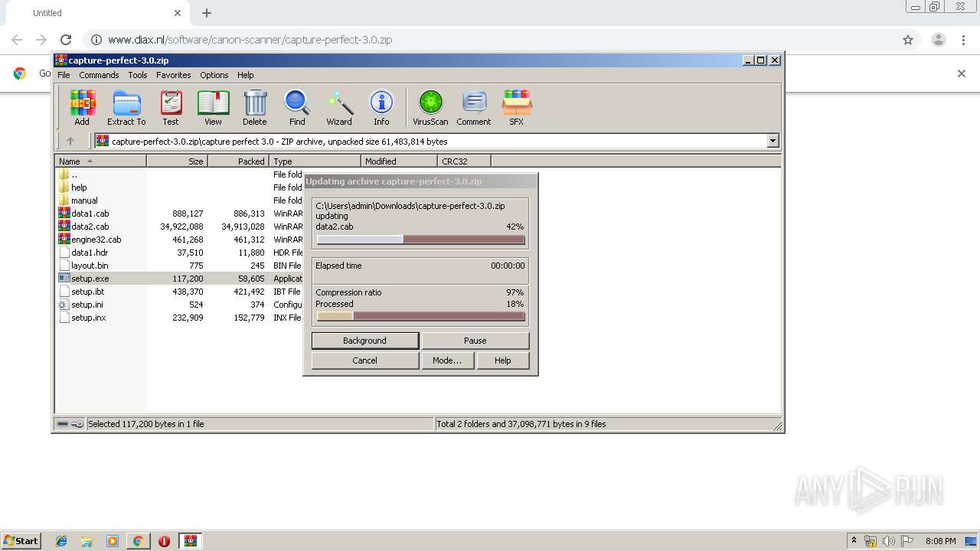Click the Mode... button
This screenshot has height=551, width=980.
447,360
